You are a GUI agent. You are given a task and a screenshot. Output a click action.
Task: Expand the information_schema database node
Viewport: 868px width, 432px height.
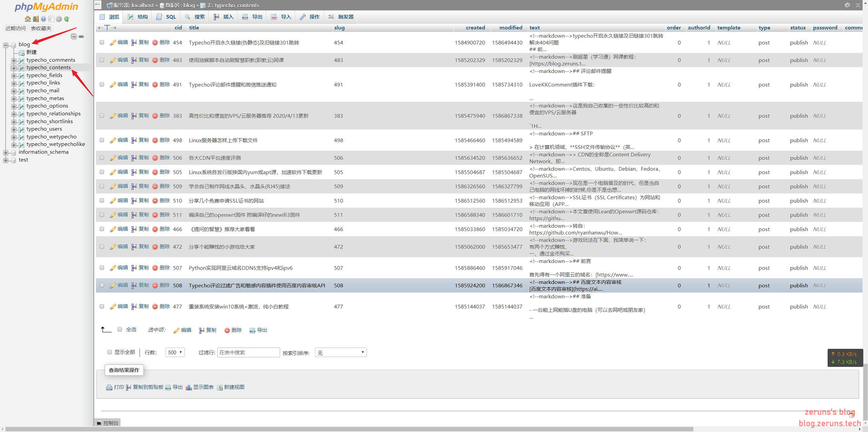6,153
